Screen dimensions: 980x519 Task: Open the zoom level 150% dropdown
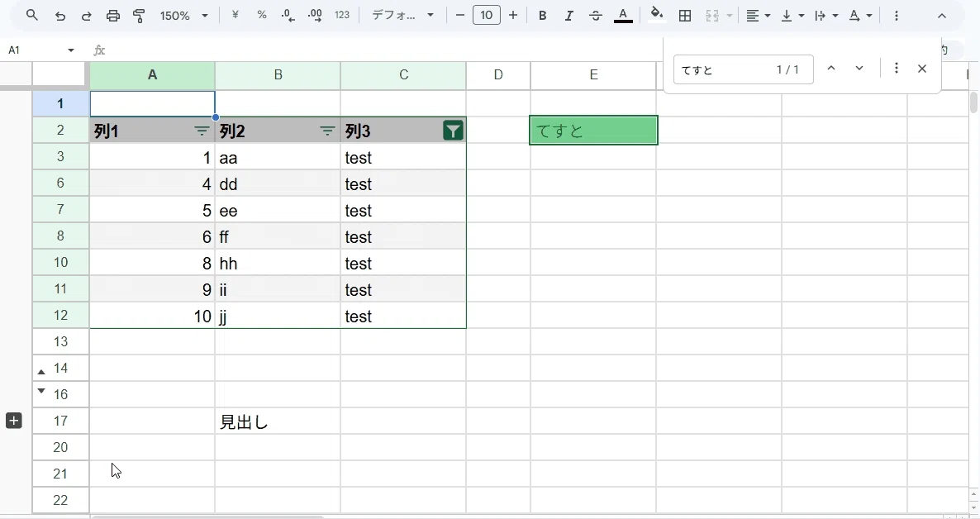(x=183, y=16)
